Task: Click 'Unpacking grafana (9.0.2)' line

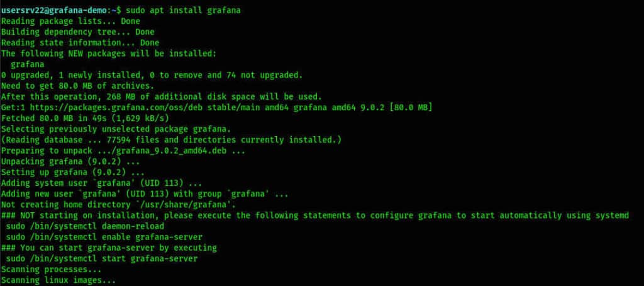Action: tap(70, 161)
